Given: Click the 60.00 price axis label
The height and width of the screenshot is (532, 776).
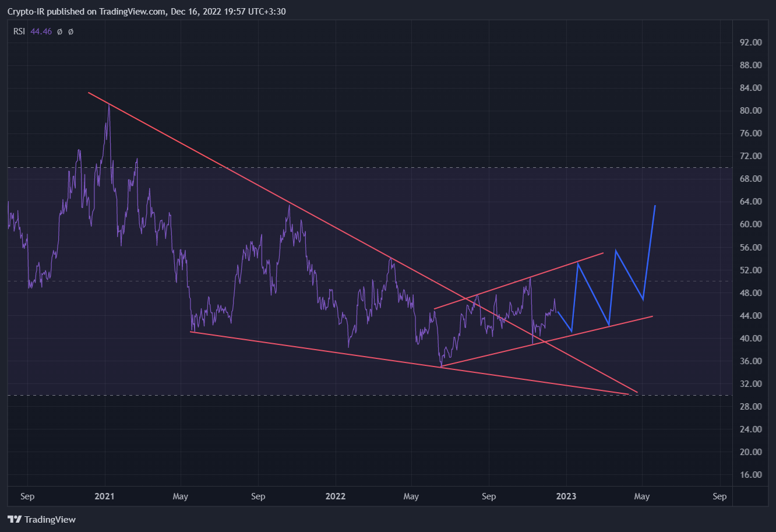Looking at the screenshot, I should click(x=750, y=224).
